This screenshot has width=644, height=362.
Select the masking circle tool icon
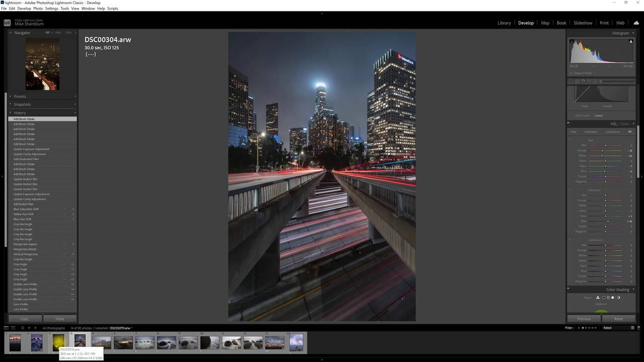[x=595, y=81]
